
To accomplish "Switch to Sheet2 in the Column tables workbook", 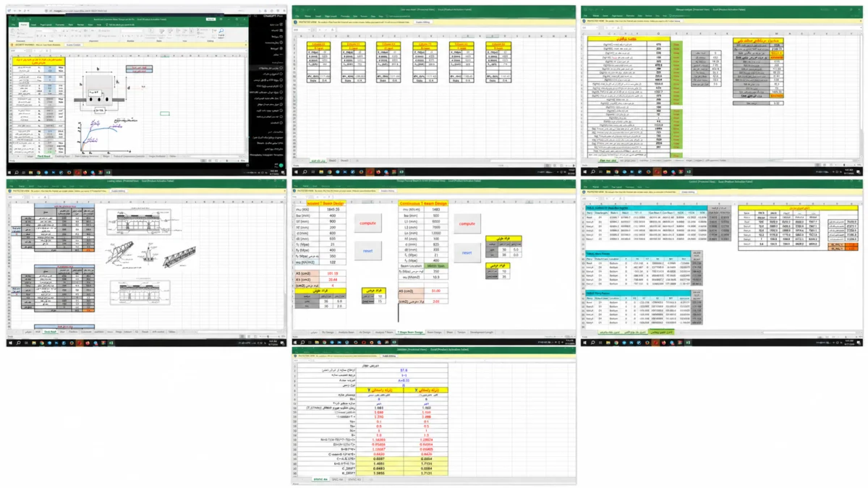I will [x=333, y=160].
